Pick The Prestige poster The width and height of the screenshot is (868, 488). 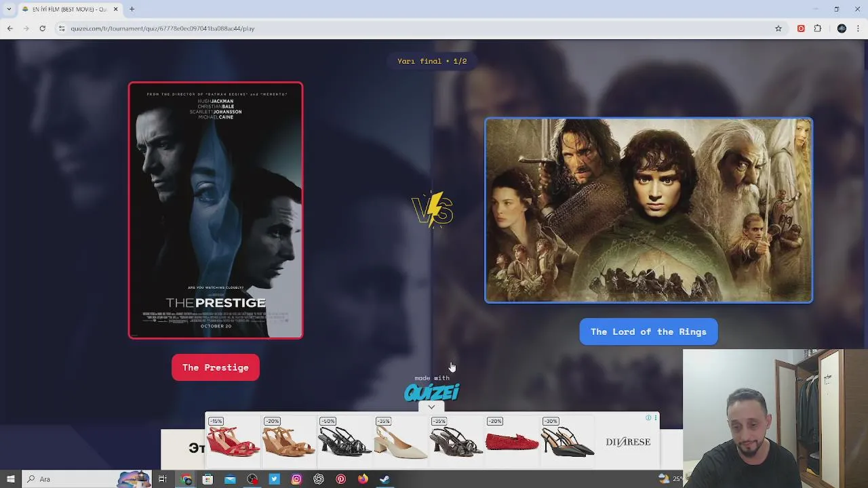click(x=216, y=210)
